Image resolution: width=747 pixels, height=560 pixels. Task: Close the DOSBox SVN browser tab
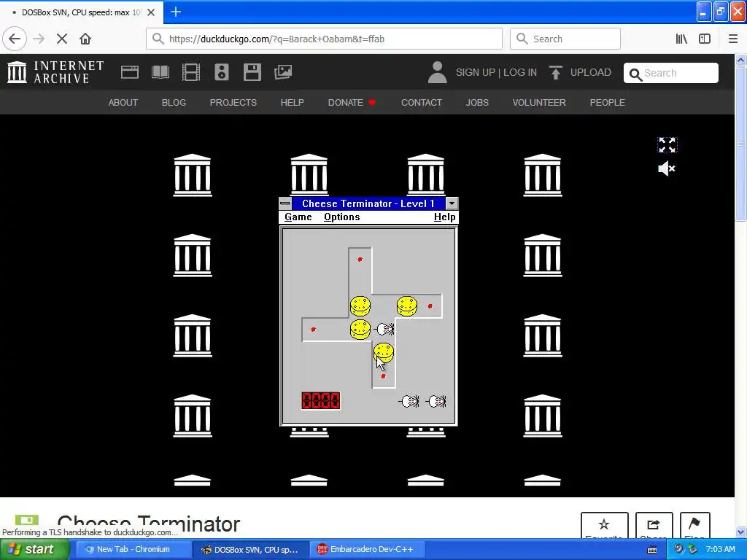point(150,12)
